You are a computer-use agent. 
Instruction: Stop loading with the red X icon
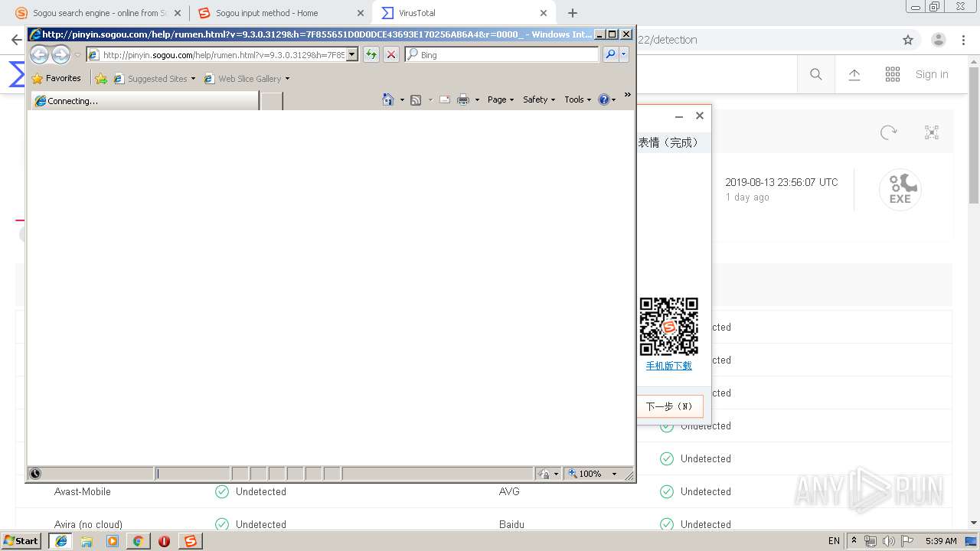(391, 54)
